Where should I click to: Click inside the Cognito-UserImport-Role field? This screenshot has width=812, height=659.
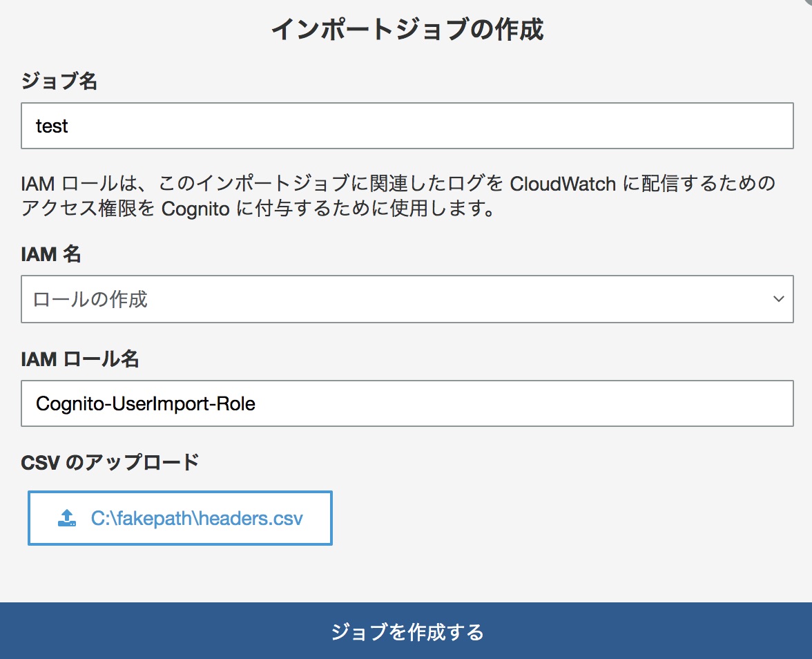[x=276, y=403]
